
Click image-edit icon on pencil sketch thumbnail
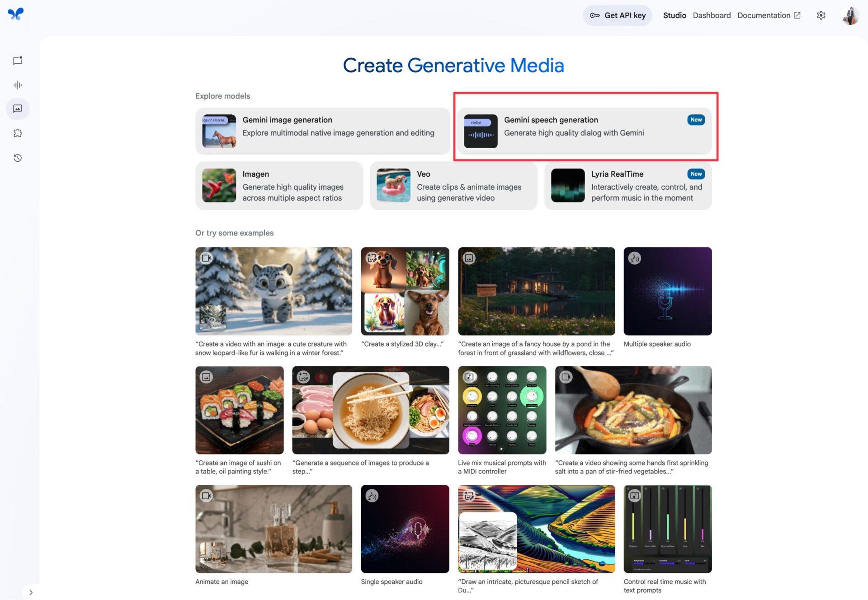coord(469,496)
